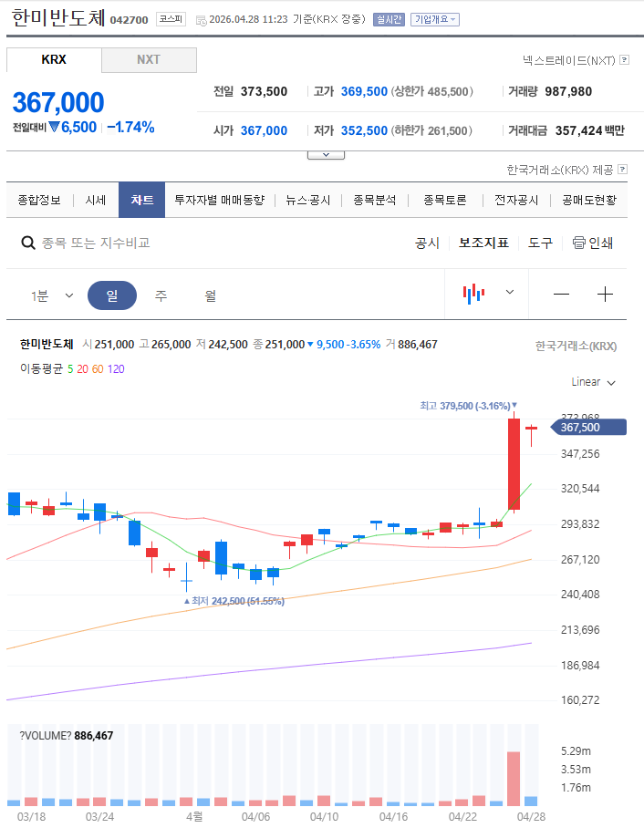
Task: Open the 종목분석 tab
Action: [x=375, y=200]
